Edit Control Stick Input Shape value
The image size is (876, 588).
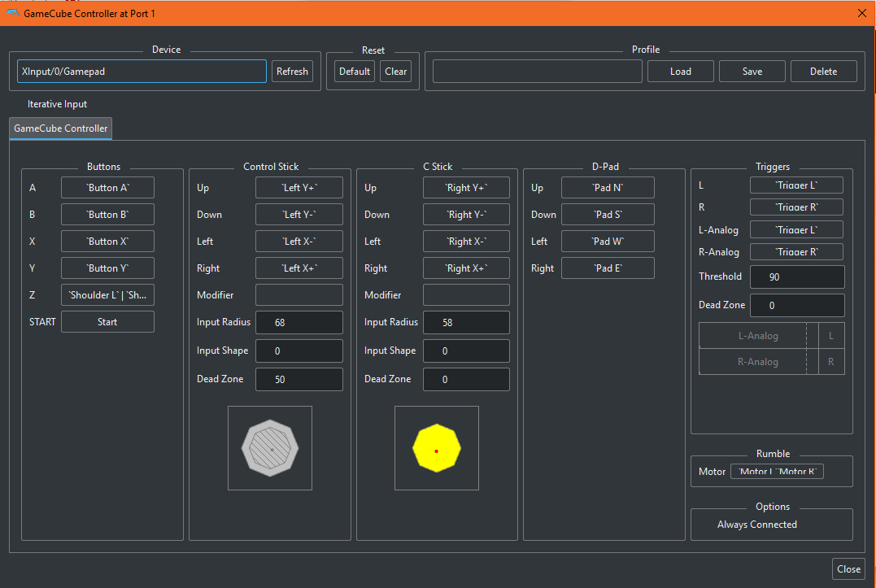coord(299,351)
